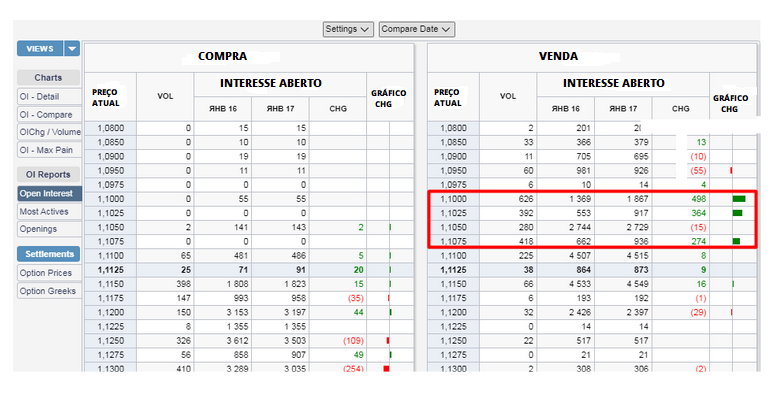Open the Most Actives report
The height and width of the screenshot is (393, 776).
[49, 211]
